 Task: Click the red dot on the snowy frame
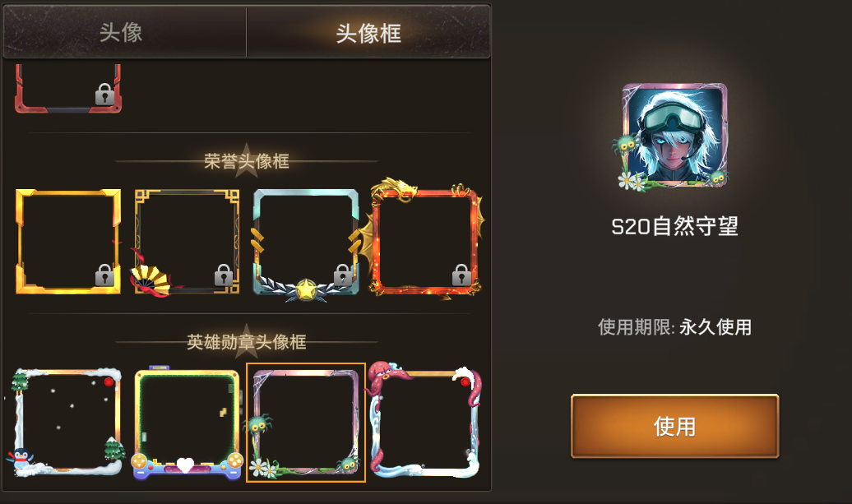click(x=109, y=381)
